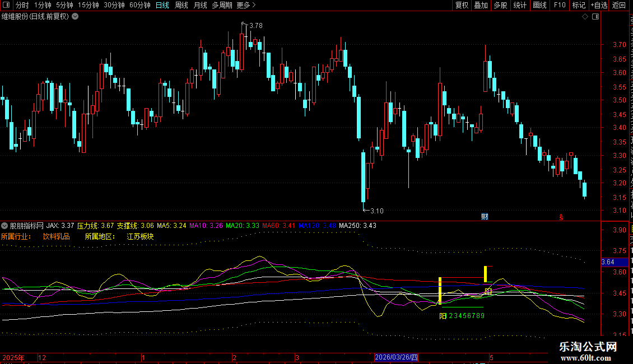Viewport: 633px width, 364px height.
Task: Select the 日线 daily period
Action: [162, 5]
